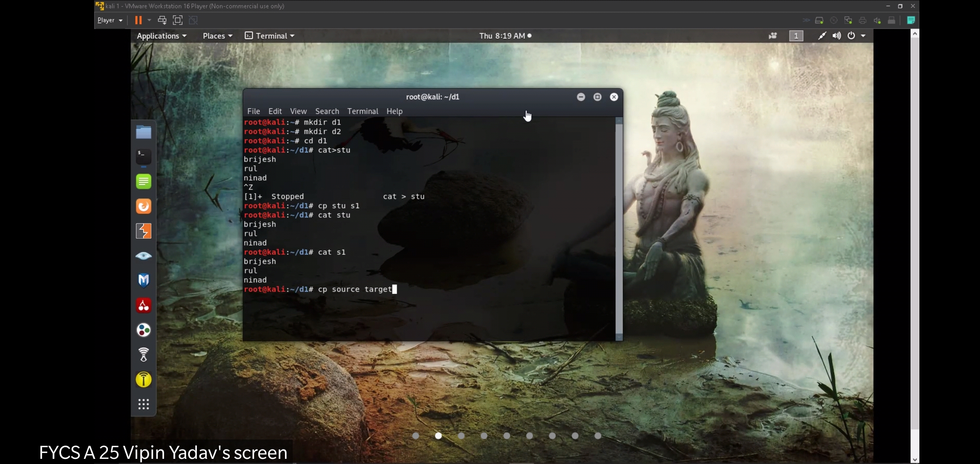Viewport: 980px width, 464px height.
Task: Open the Files manager dock icon
Action: tap(144, 132)
